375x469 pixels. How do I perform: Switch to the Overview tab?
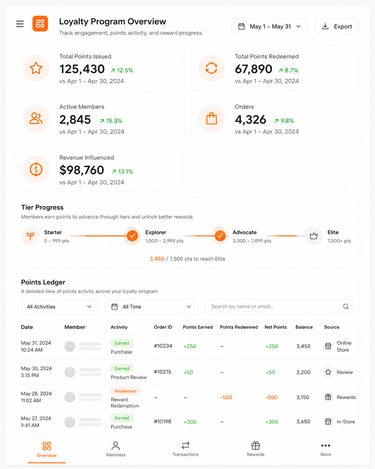pyautogui.click(x=47, y=449)
